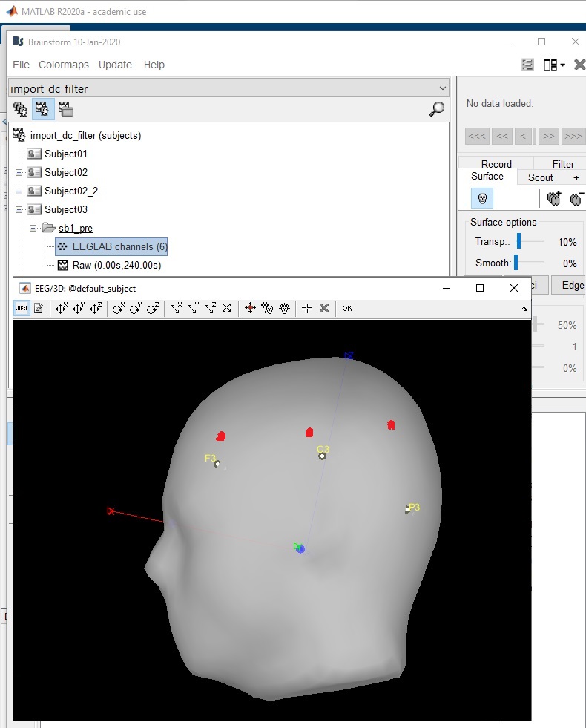Select the Resize along Z tool
The height and width of the screenshot is (728, 586).
click(210, 308)
